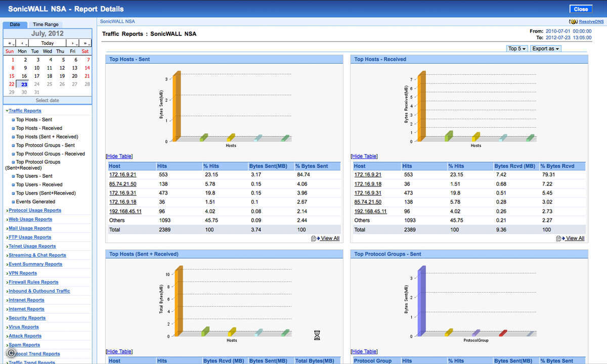This screenshot has width=607, height=364.
Task: Click Hide Table under Top Hosts - Received
Action: 364,156
